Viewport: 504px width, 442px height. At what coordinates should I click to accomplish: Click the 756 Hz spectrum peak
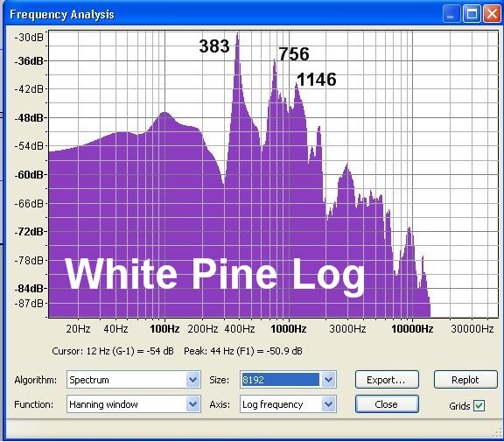coord(274,62)
